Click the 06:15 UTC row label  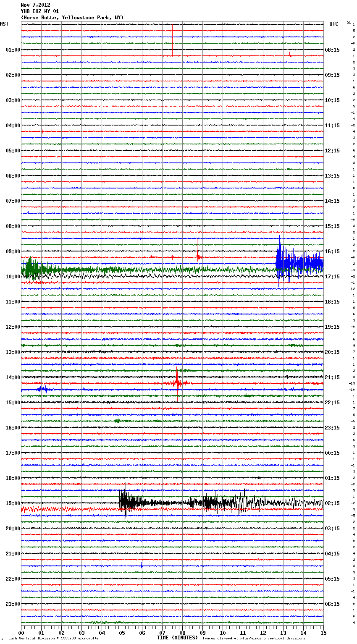332,604
